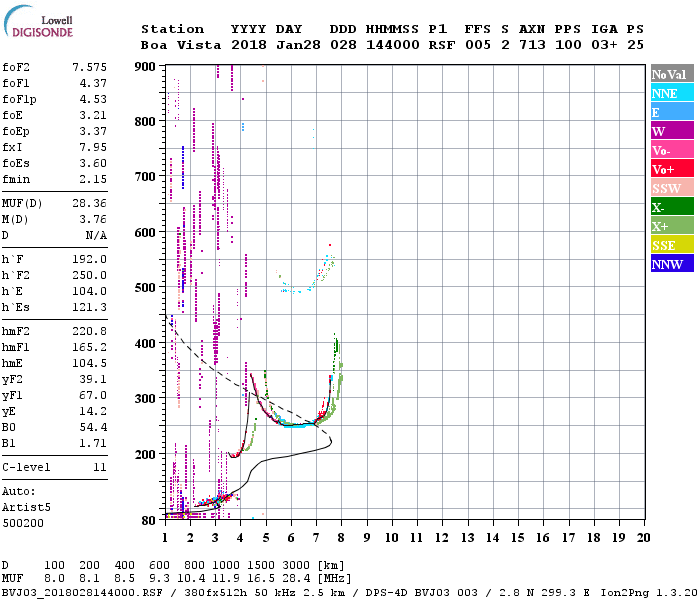Click the B0 value 54.4
The width and height of the screenshot is (700, 600).
click(x=93, y=428)
